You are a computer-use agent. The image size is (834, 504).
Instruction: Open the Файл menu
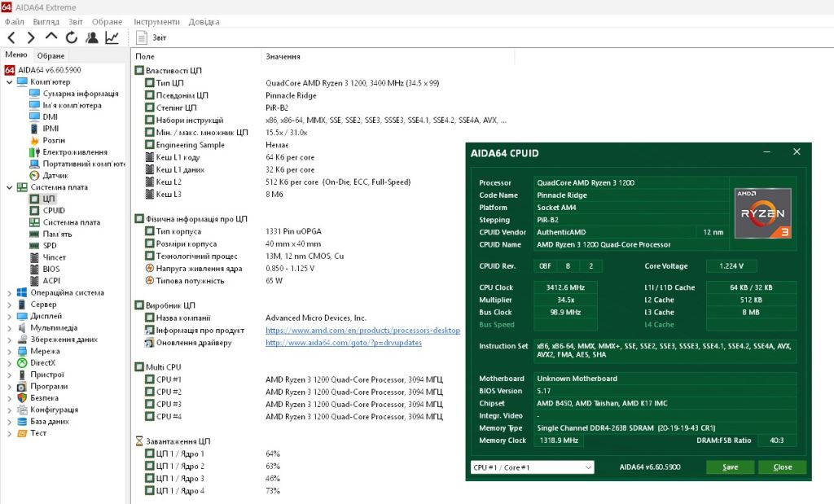15,22
